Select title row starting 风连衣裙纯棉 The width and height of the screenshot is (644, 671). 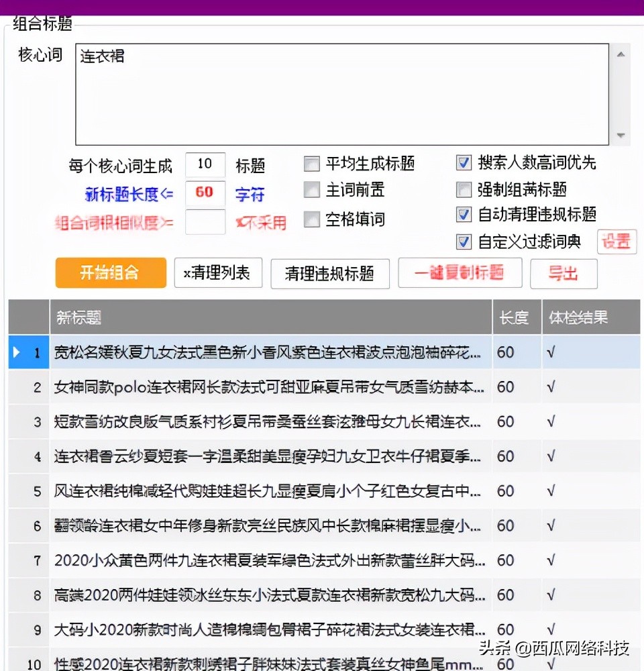[271, 491]
